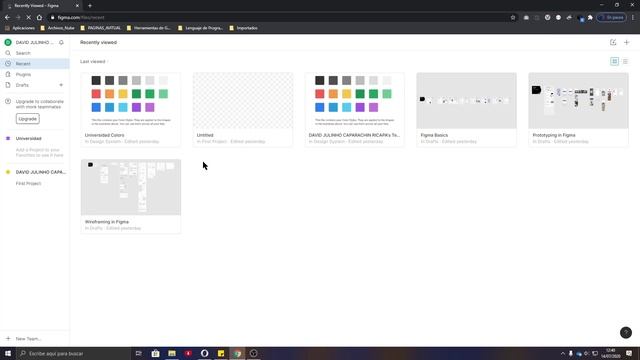The height and width of the screenshot is (360, 640).
Task: Show hidden system tray icons
Action: (x=563, y=353)
